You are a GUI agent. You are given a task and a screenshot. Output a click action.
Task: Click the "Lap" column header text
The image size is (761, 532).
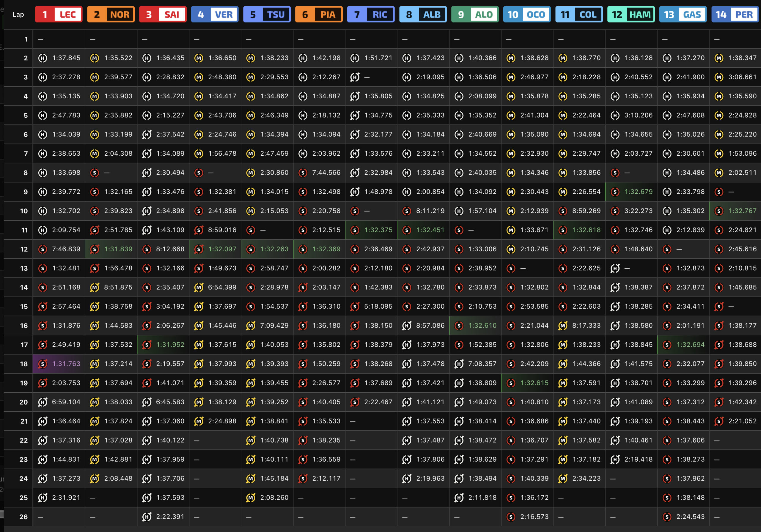pyautogui.click(x=18, y=15)
